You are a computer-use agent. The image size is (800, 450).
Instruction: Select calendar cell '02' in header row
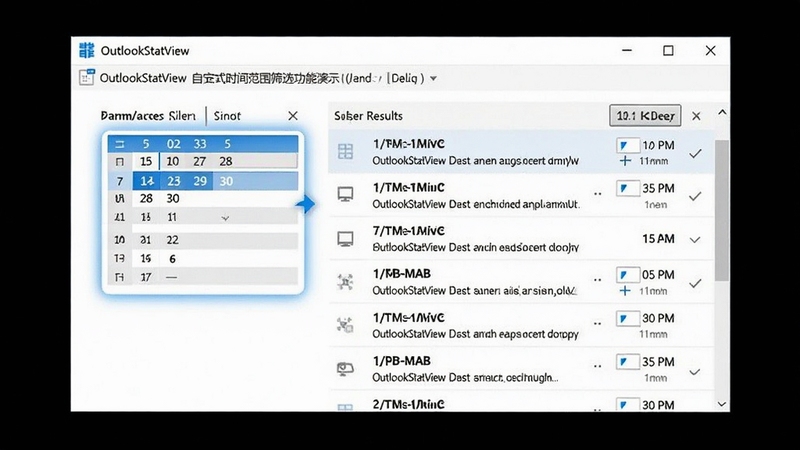coord(173,144)
